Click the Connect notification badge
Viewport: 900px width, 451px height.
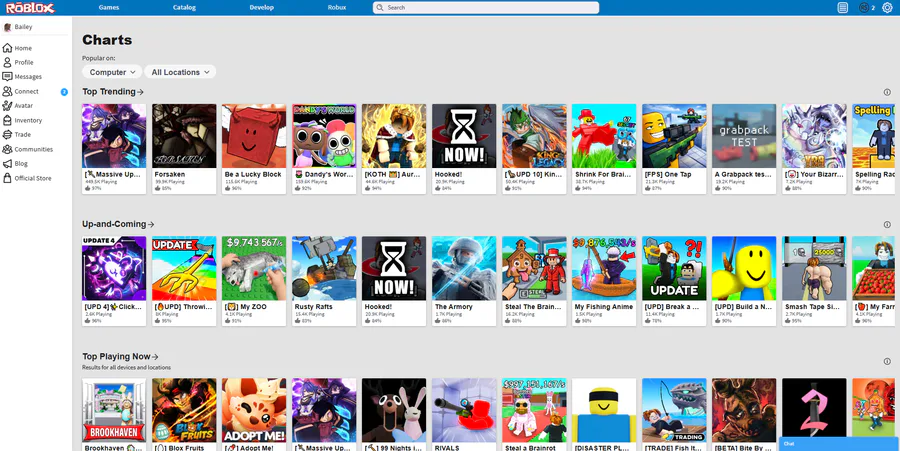64,92
